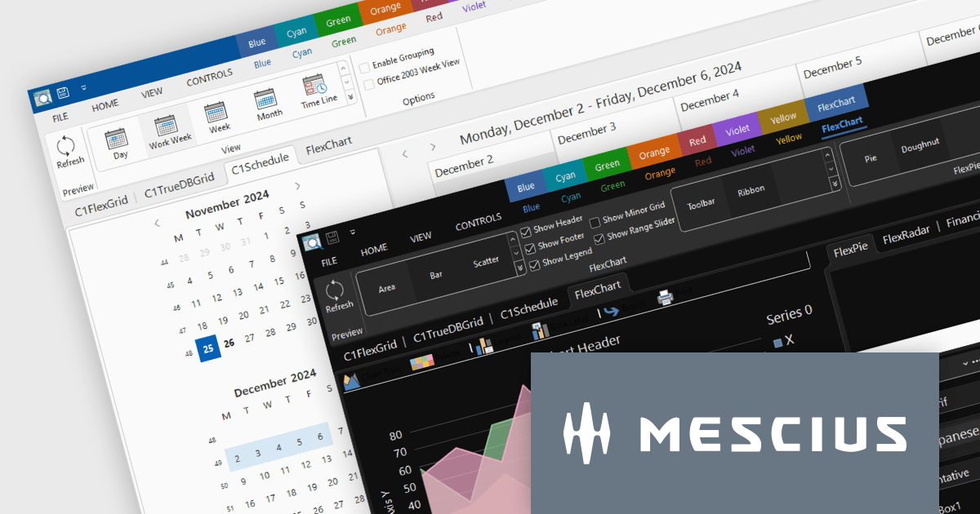This screenshot has height=514, width=980.
Task: Click the December 3 day column header
Action: coord(588,131)
